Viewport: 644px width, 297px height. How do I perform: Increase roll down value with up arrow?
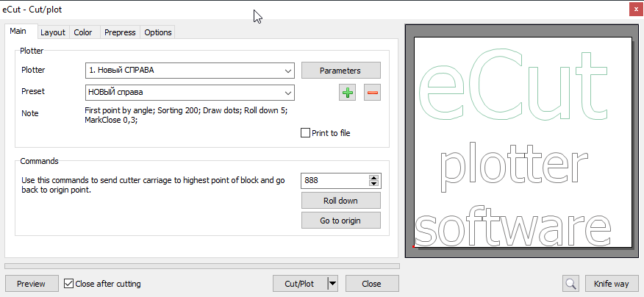373,178
